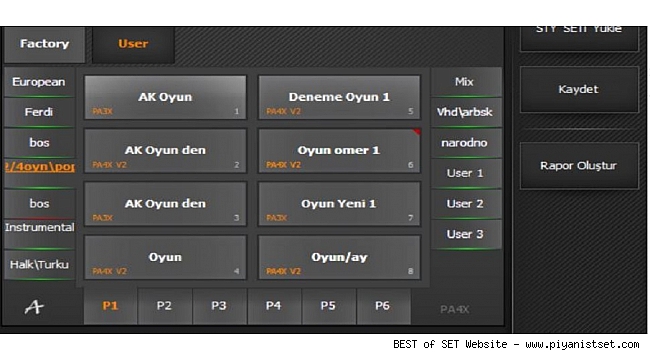The image size is (650, 360).
Task: Select the highlighted 2/4oyn\pop category
Action: point(39,173)
